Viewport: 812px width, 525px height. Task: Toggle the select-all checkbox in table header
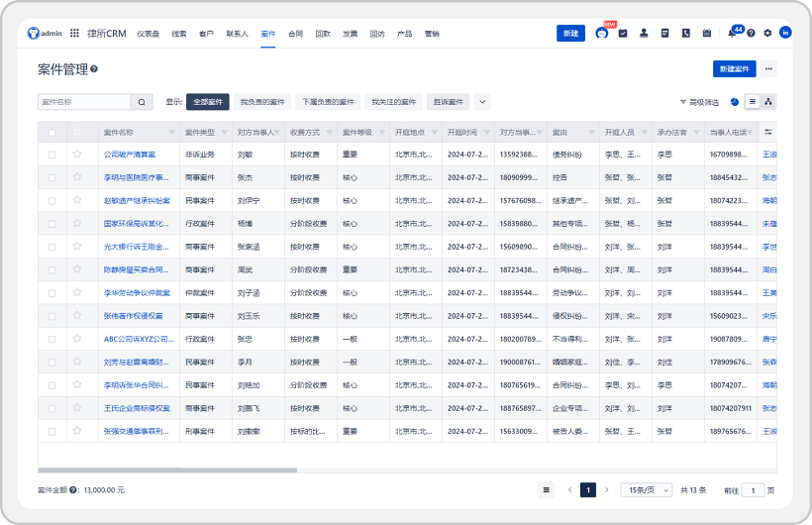(51, 133)
